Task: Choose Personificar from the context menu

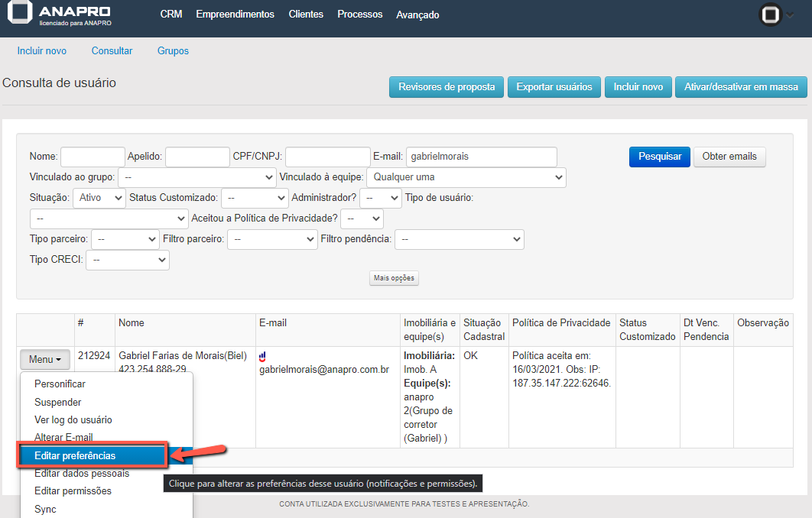Action: click(x=60, y=384)
